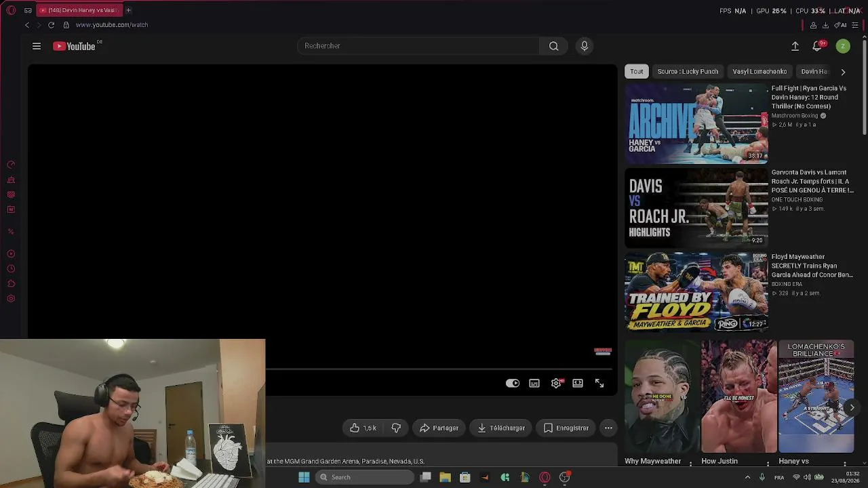Reload the current YouTube page
The height and width of the screenshot is (488, 868).
pos(51,25)
